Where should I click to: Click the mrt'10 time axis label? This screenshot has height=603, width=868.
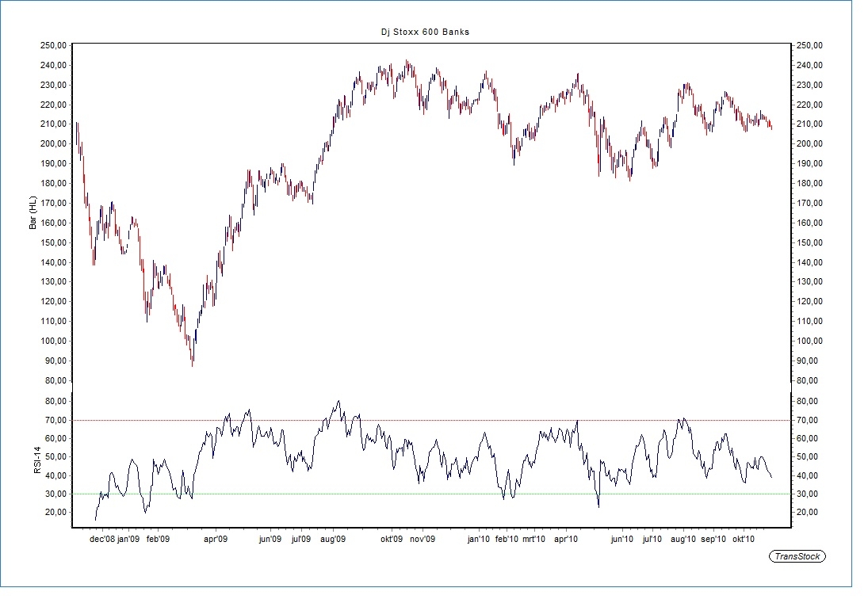click(x=533, y=540)
